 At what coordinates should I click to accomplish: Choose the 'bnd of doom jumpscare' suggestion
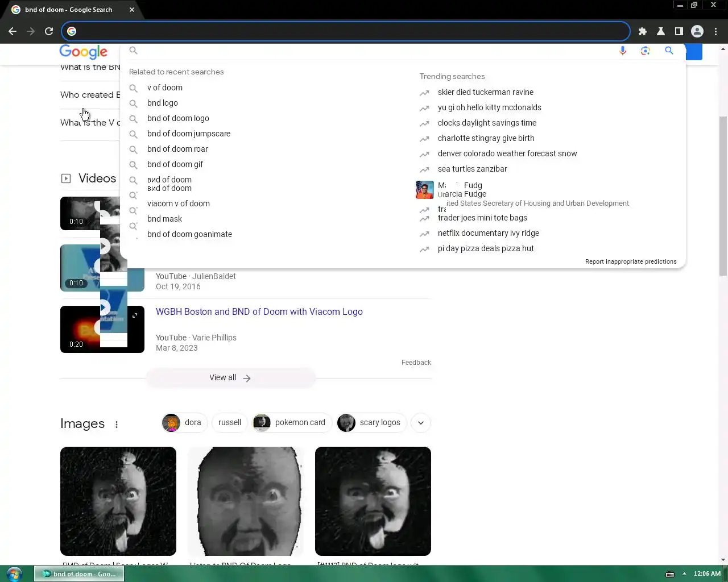click(x=189, y=134)
